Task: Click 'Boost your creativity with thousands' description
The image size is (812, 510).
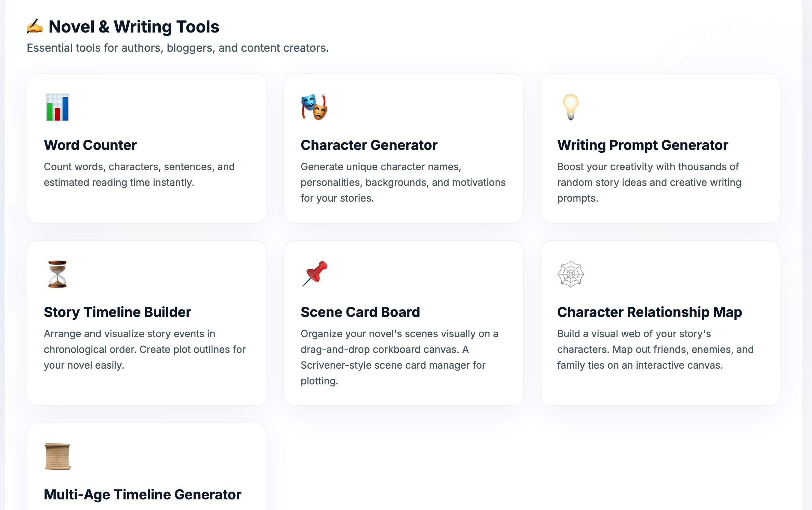Action: pyautogui.click(x=649, y=182)
